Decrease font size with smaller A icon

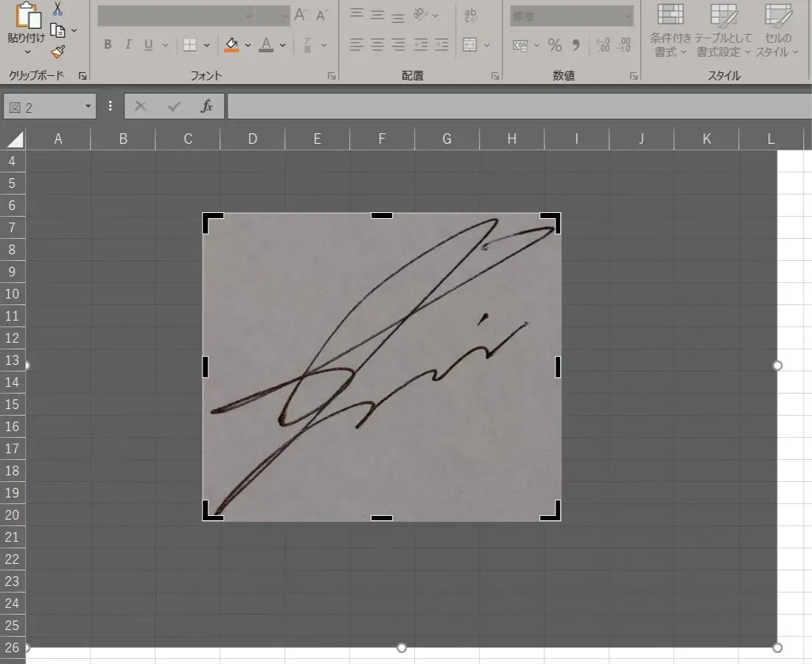click(321, 15)
